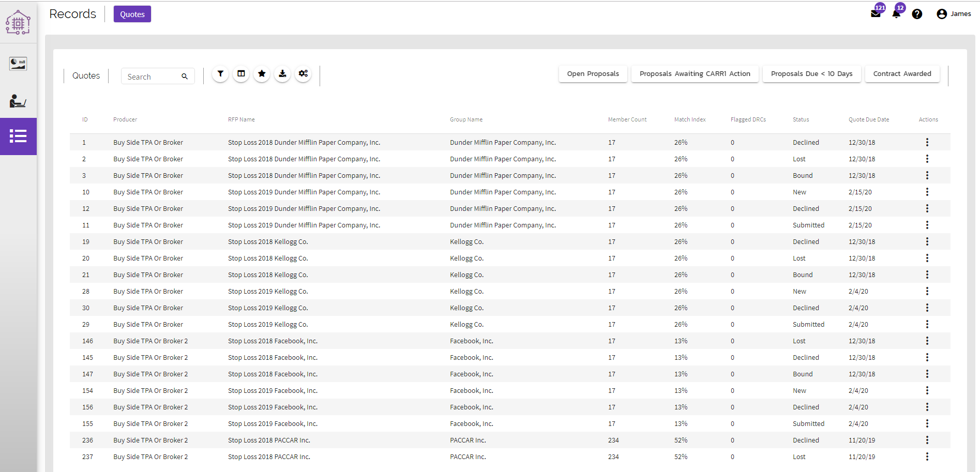This screenshot has height=472, width=980.
Task: Open the dashboard monitor sidebar icon
Action: (18, 64)
